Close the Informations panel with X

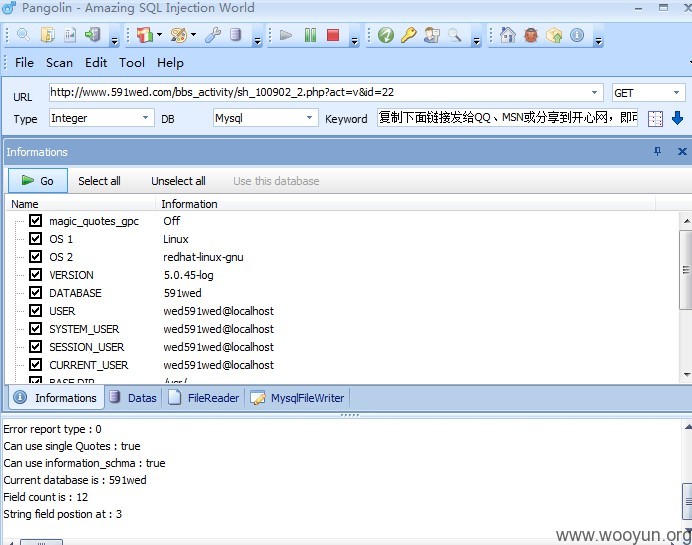tap(682, 151)
